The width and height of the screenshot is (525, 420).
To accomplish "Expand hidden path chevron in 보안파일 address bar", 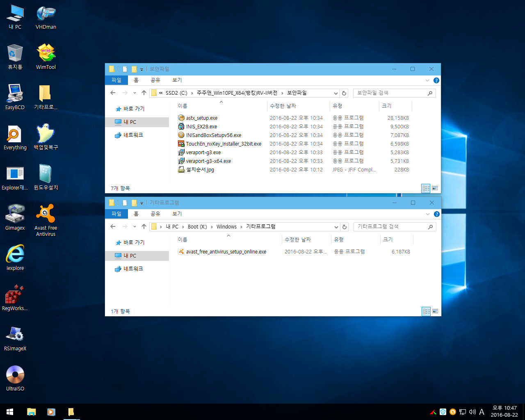I will tap(161, 93).
